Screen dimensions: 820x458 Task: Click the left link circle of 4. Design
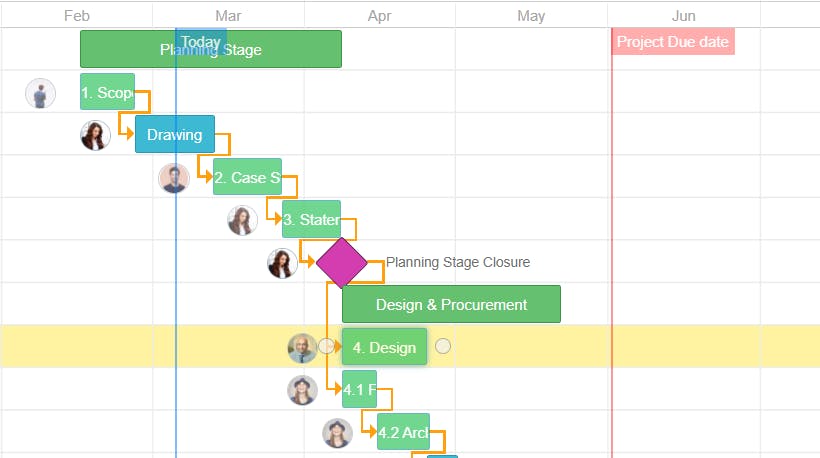(x=326, y=346)
